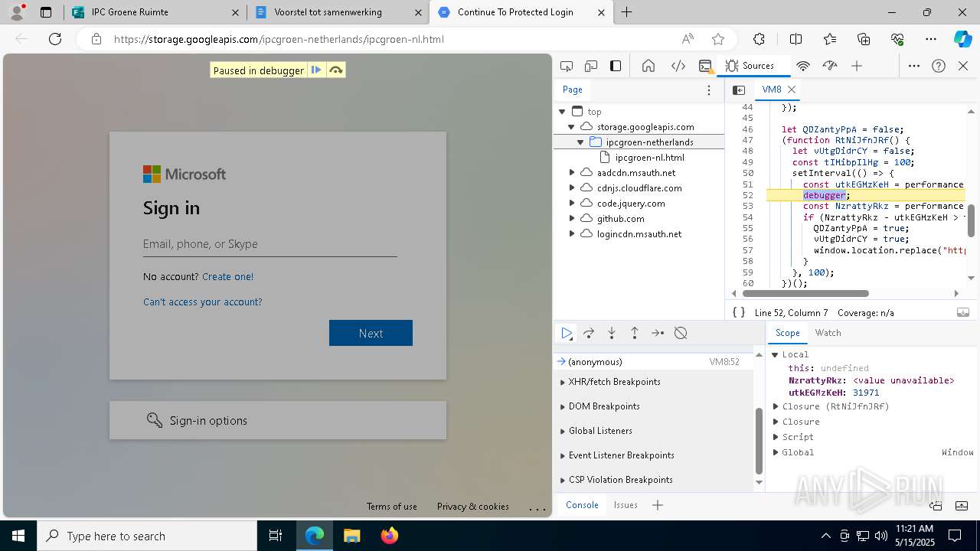This screenshot has width=980, height=551.
Task: Click the DevTools dock side icon
Action: pos(616,66)
